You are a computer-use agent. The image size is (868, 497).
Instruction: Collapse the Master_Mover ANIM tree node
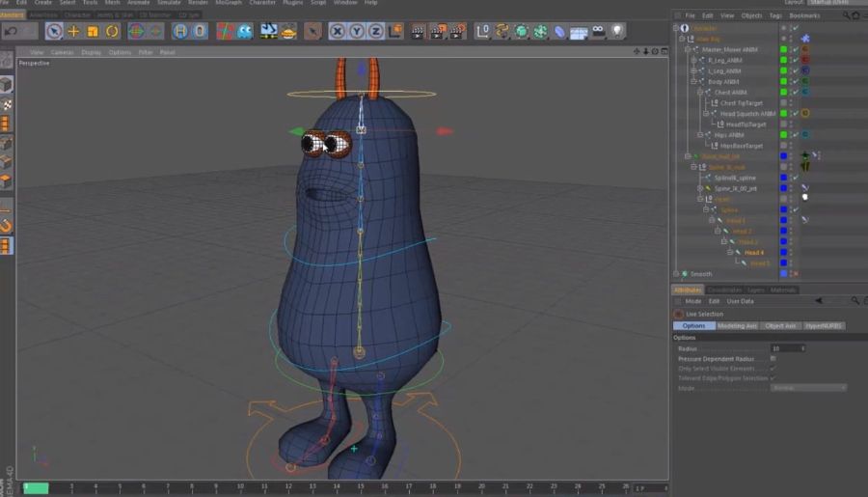pyautogui.click(x=688, y=49)
